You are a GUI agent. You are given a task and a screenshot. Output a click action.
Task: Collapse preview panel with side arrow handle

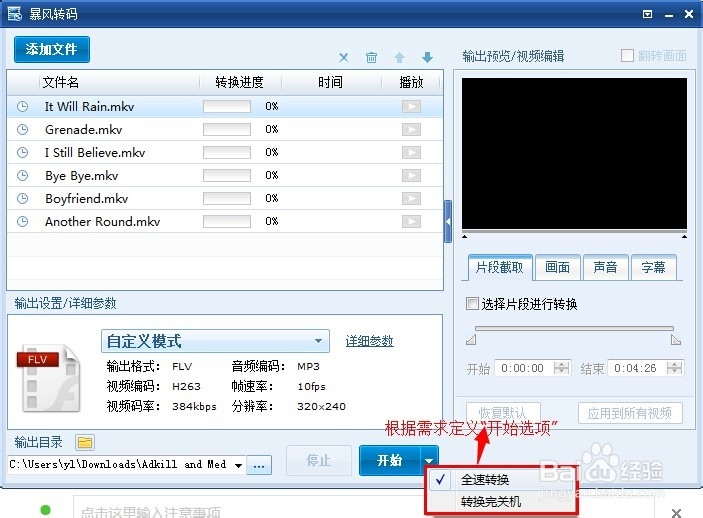[448, 222]
